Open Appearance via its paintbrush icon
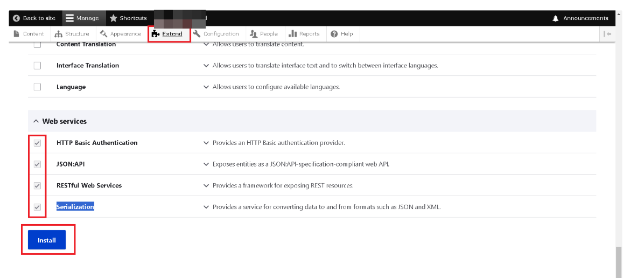Screen dimensions: 644x278 point(104,34)
